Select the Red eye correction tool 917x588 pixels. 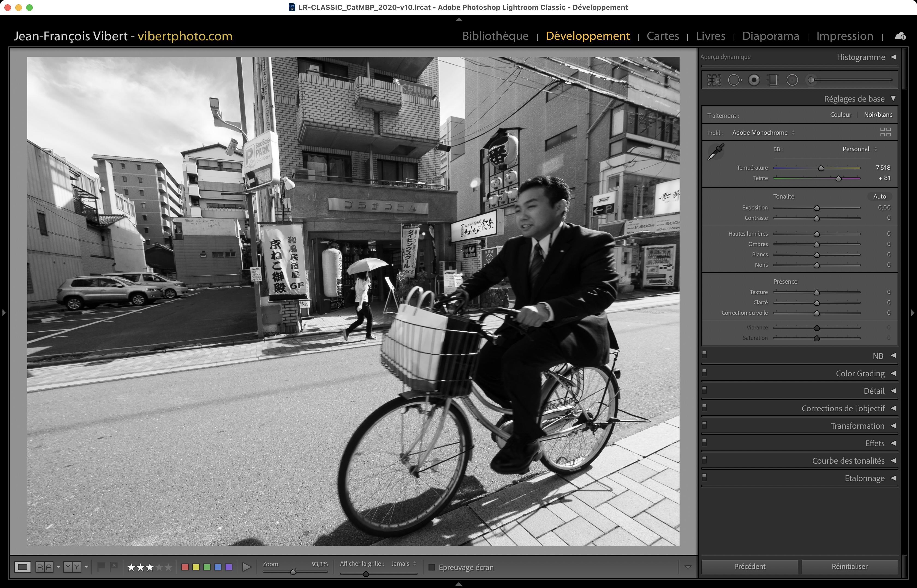pyautogui.click(x=754, y=80)
